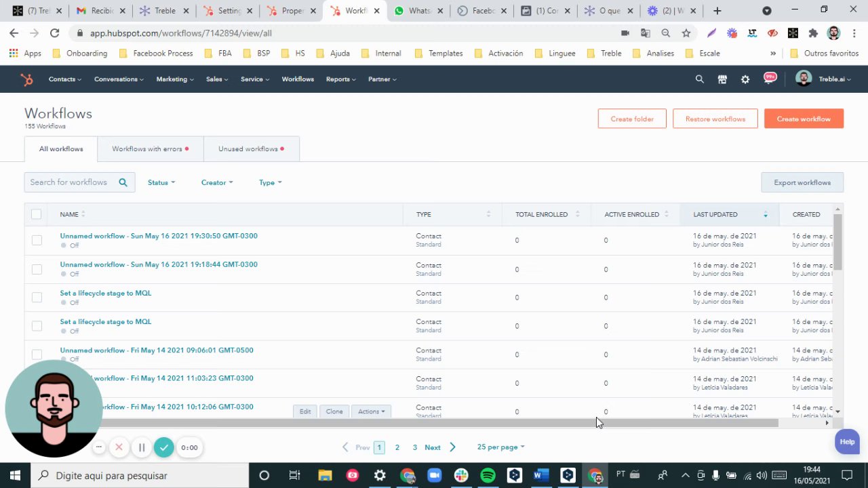868x488 pixels.
Task: Expand the Contacts navigation menu
Action: (x=65, y=79)
